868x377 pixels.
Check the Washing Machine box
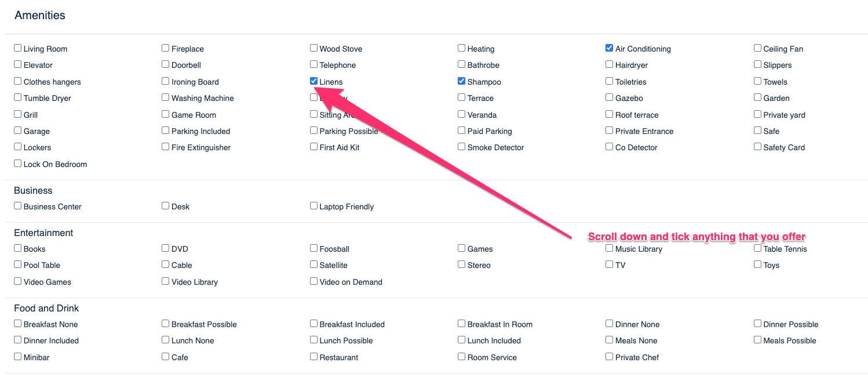pyautogui.click(x=166, y=97)
